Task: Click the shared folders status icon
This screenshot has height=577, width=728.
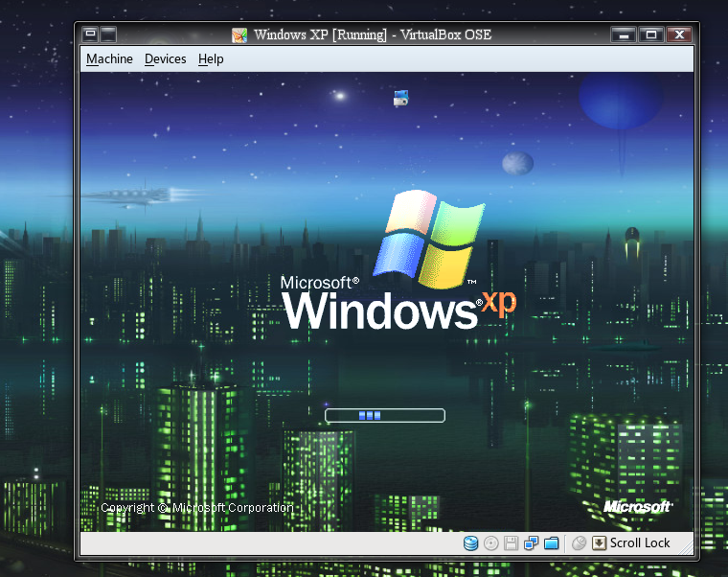Action: tap(551, 543)
